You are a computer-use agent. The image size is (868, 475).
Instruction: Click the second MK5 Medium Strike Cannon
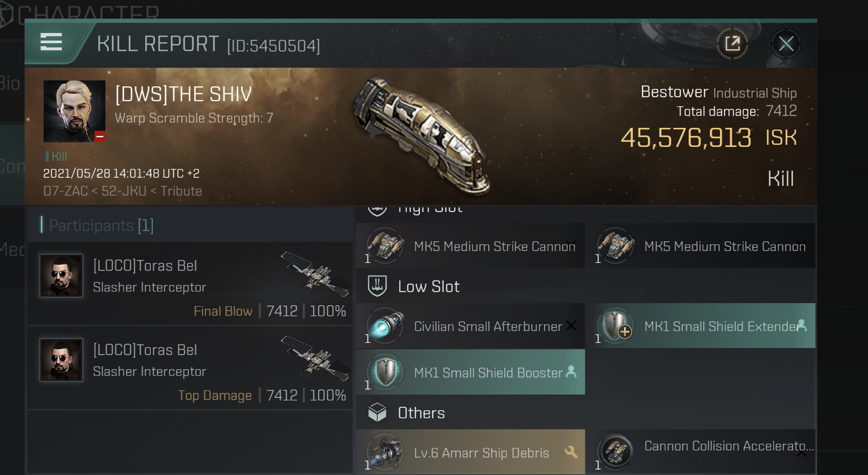click(x=703, y=246)
